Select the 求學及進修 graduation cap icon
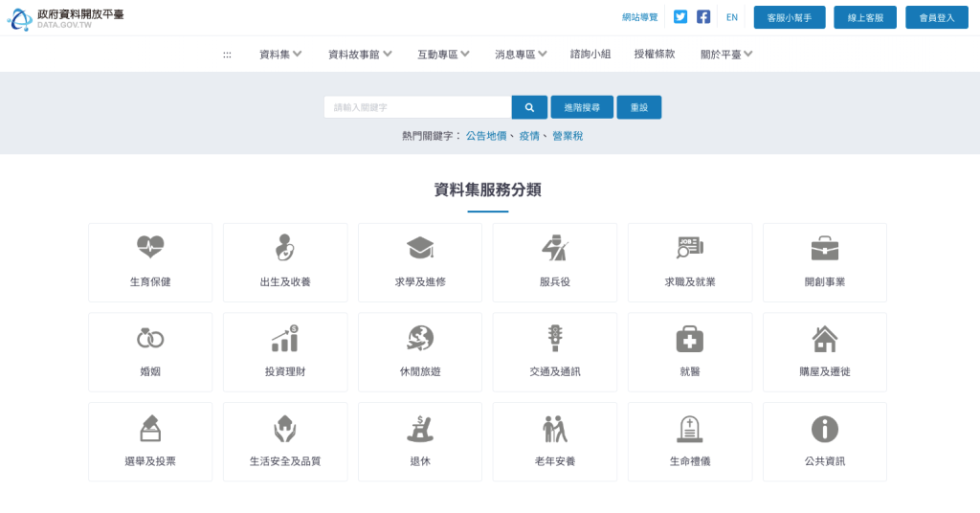The height and width of the screenshot is (513, 980). pos(420,248)
